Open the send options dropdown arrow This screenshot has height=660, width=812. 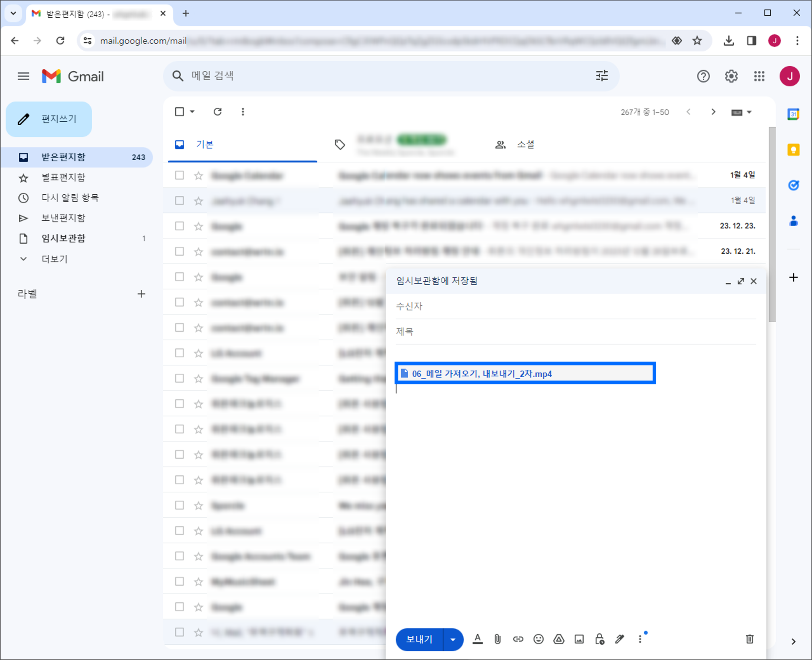[x=453, y=639]
